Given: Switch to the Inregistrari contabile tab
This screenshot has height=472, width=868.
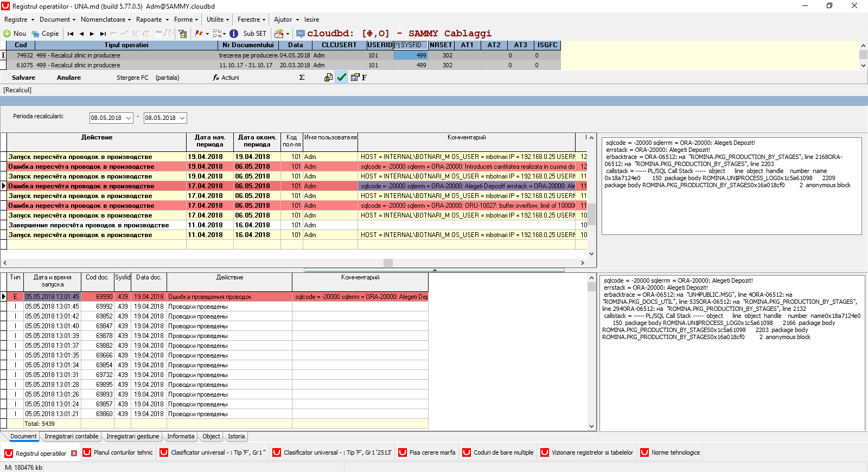Looking at the screenshot, I should [72, 436].
